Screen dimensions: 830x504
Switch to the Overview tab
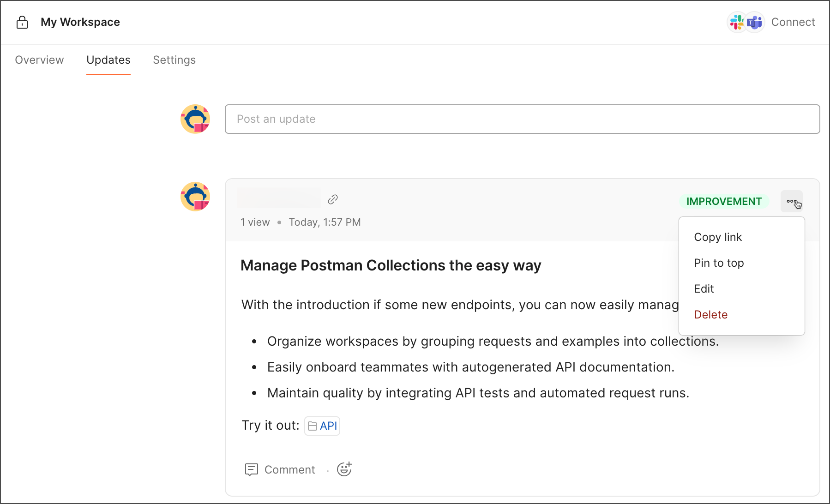pos(39,60)
